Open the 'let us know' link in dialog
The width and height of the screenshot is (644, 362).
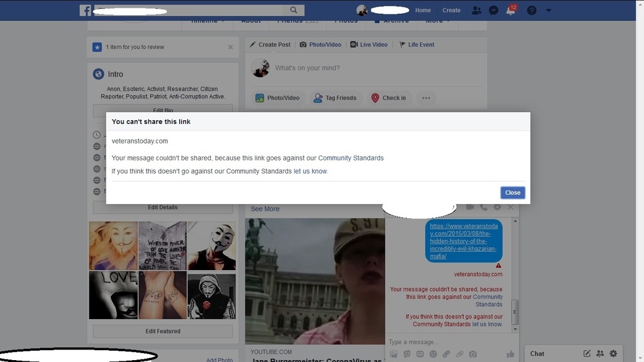[310, 171]
